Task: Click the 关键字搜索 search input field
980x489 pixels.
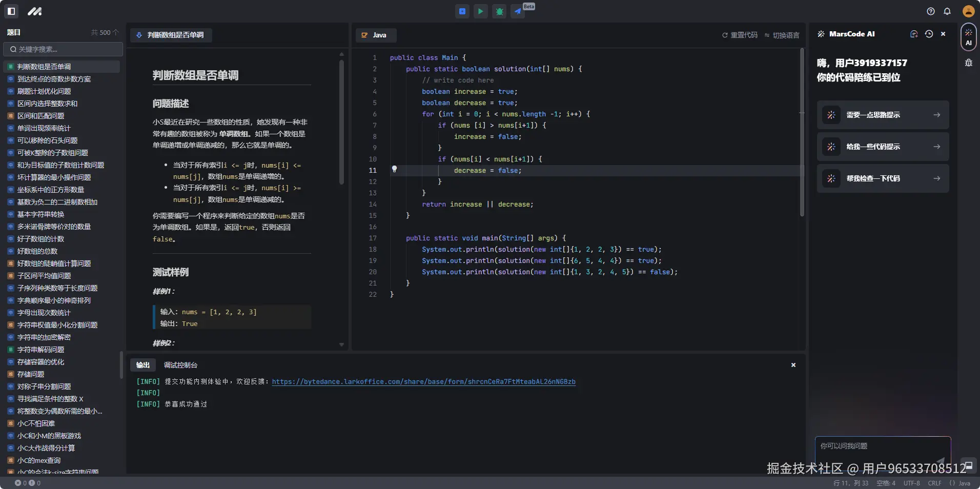Action: point(63,49)
